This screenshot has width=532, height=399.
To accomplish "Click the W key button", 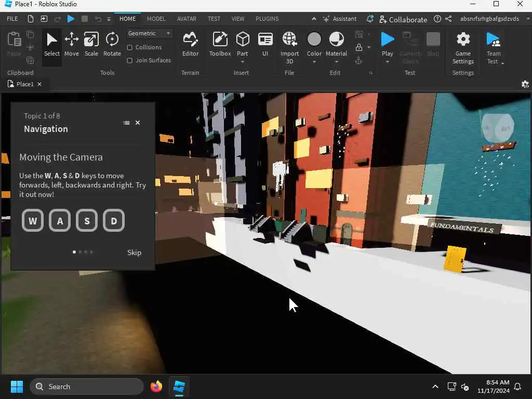I will click(x=33, y=220).
